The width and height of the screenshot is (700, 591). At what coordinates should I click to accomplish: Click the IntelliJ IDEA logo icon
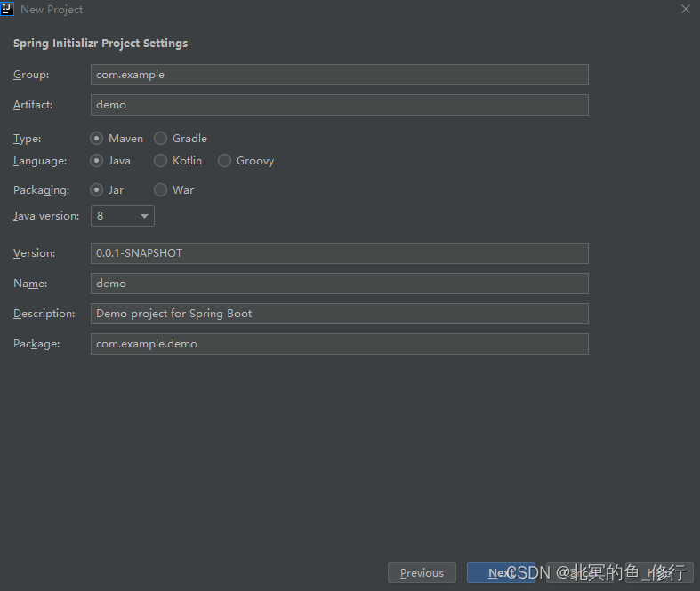point(7,9)
